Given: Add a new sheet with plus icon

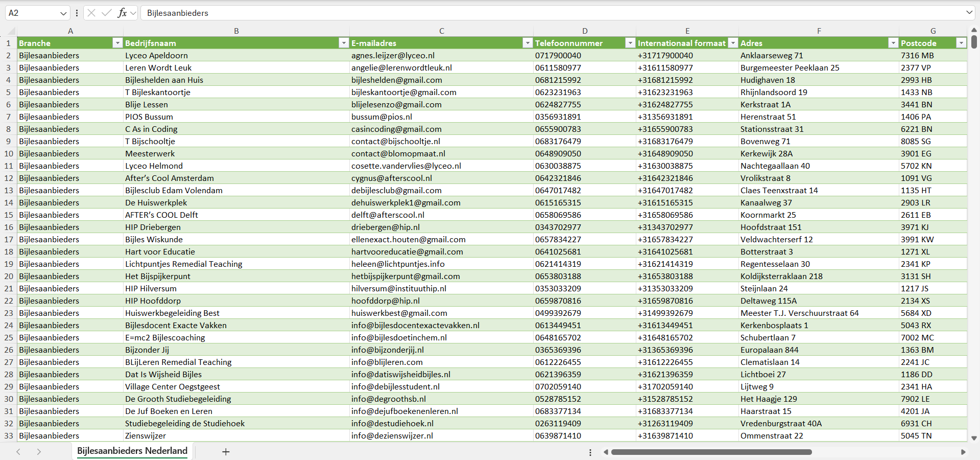Looking at the screenshot, I should pos(226,452).
